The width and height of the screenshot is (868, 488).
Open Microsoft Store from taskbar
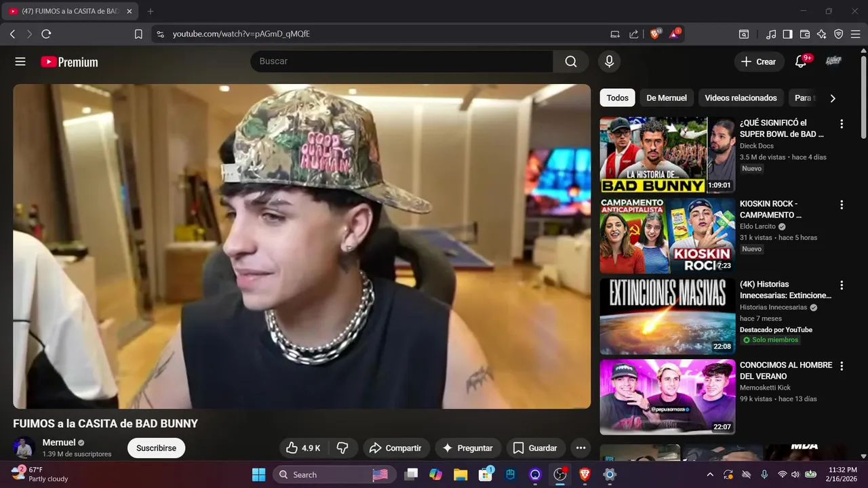coord(486,474)
